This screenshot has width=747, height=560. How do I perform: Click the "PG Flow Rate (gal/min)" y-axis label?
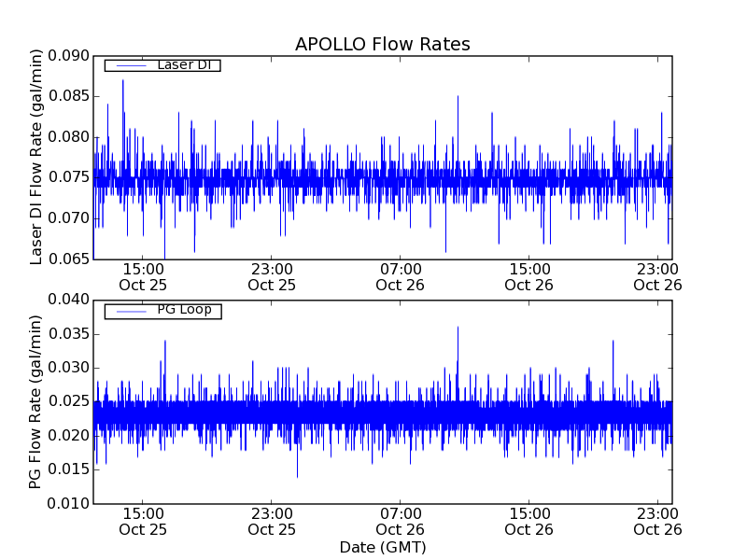click(x=36, y=401)
